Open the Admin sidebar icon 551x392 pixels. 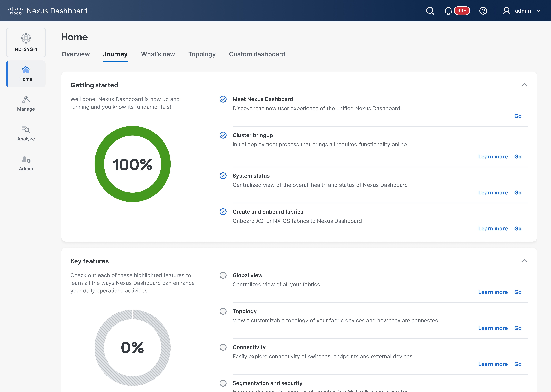26,159
